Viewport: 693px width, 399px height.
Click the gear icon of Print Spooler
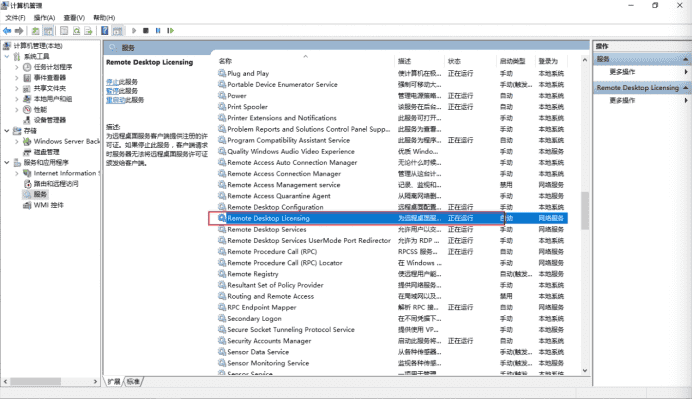pos(222,106)
